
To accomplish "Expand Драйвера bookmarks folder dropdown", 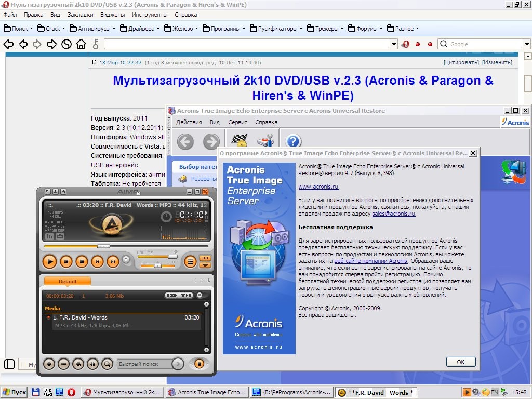I will click(158, 29).
